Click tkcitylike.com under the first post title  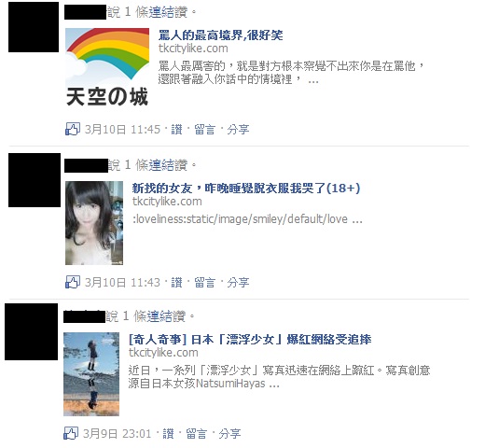coord(193,49)
